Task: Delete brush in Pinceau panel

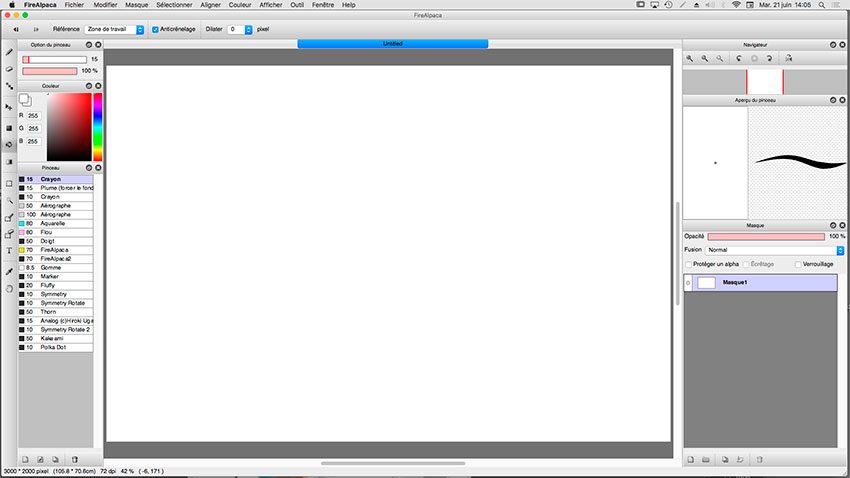Action: click(75, 460)
